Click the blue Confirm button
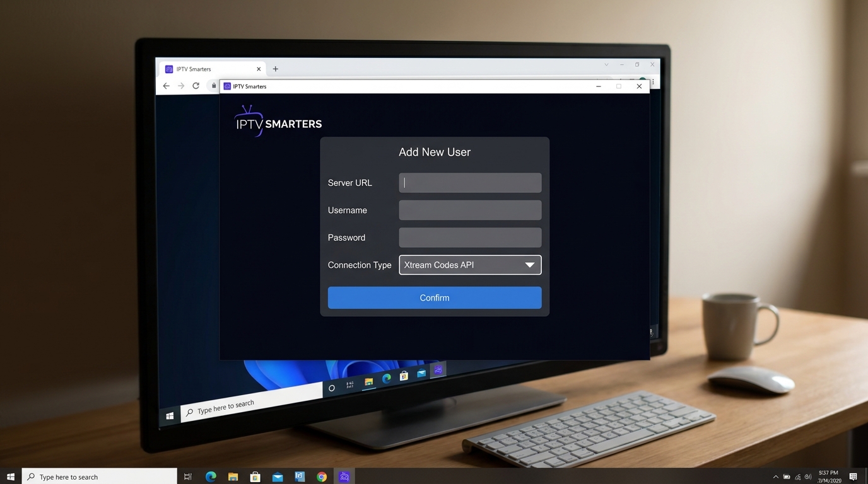 click(435, 297)
